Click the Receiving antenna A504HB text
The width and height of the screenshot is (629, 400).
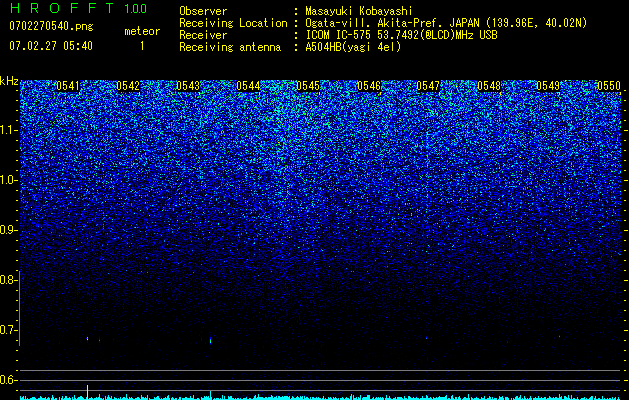(353, 47)
